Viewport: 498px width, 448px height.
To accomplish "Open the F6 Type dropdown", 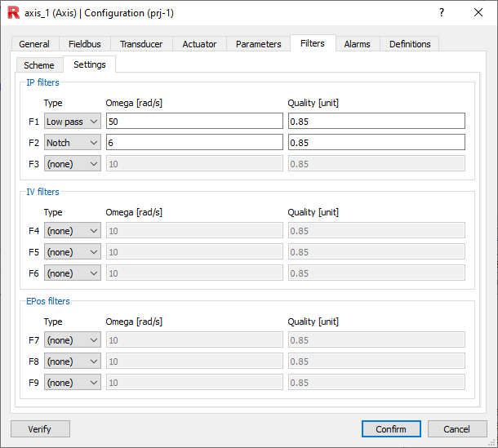I will click(73, 273).
